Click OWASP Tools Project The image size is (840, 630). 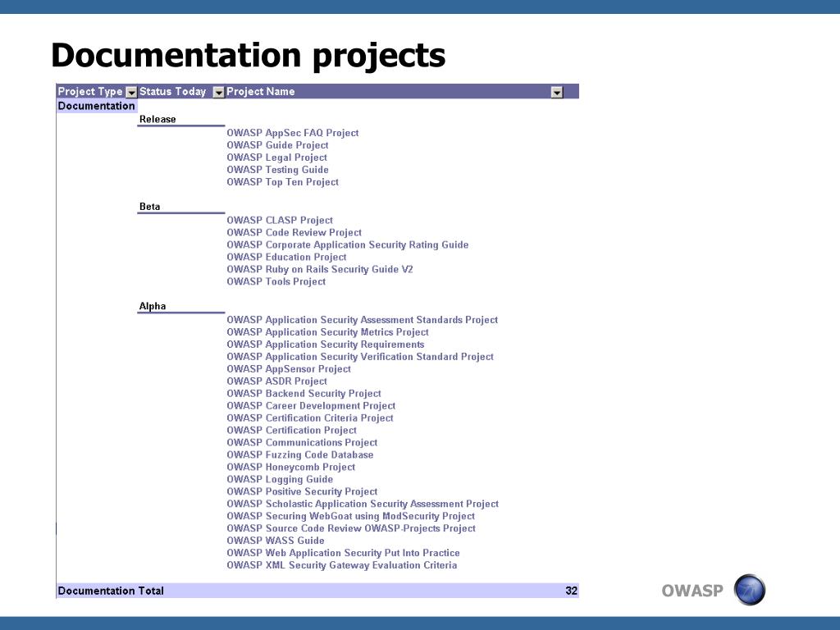[x=276, y=282]
